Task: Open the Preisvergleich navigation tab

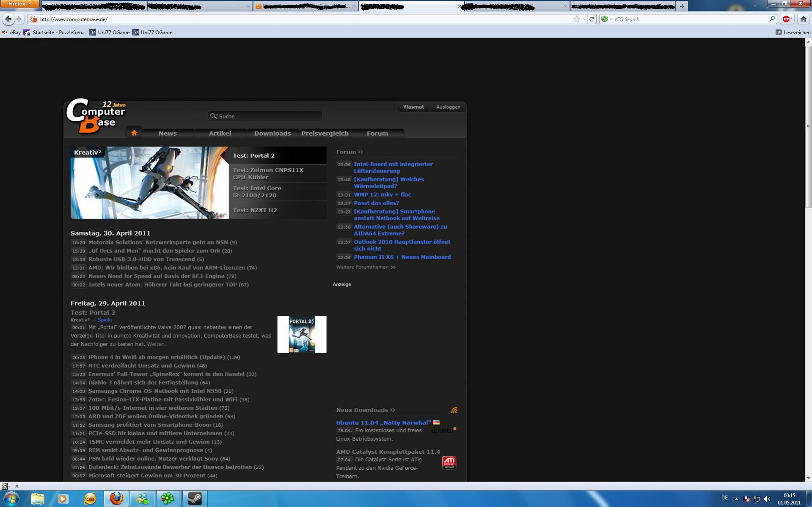Action: tap(325, 133)
